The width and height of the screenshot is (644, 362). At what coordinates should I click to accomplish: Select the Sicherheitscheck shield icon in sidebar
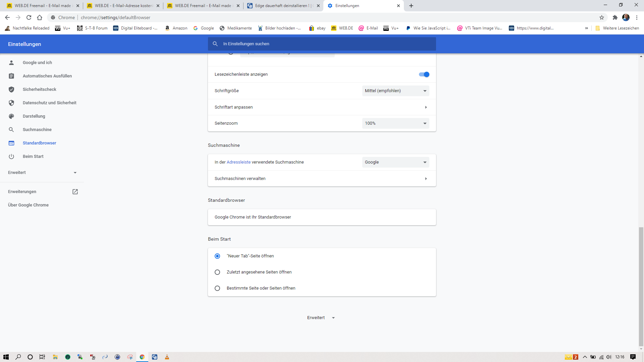[x=11, y=89]
